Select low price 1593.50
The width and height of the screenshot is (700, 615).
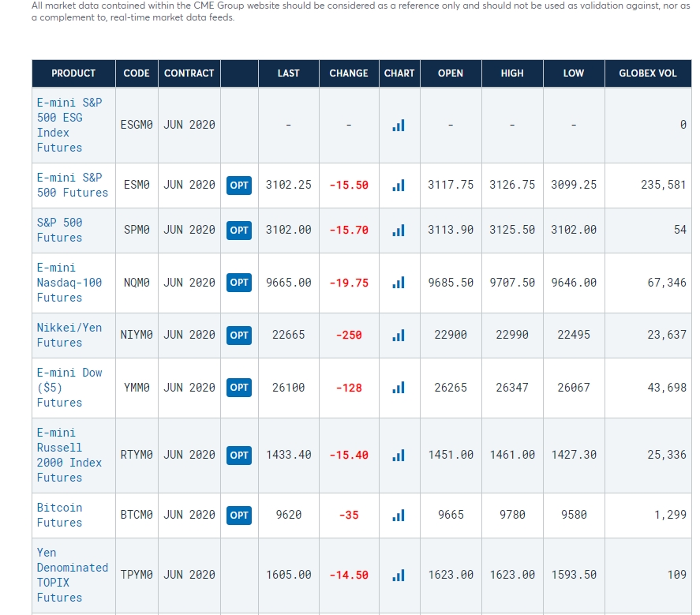[574, 575]
